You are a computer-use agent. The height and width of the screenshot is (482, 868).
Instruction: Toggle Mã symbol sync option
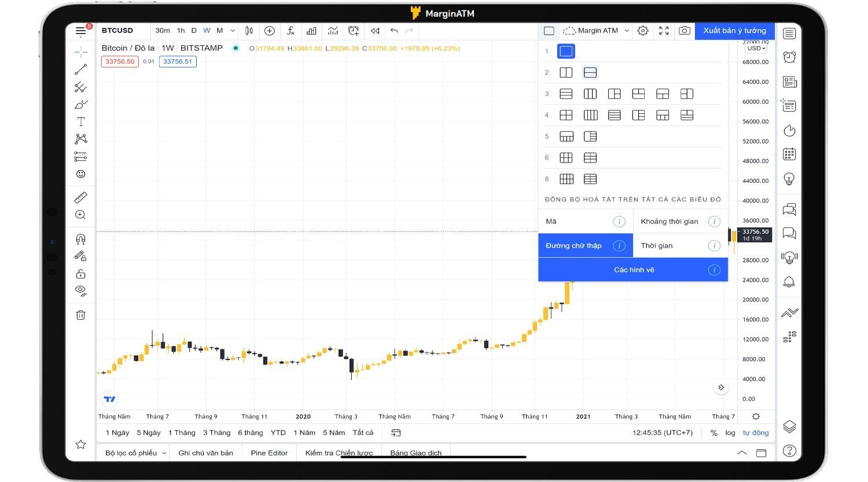pyautogui.click(x=586, y=222)
